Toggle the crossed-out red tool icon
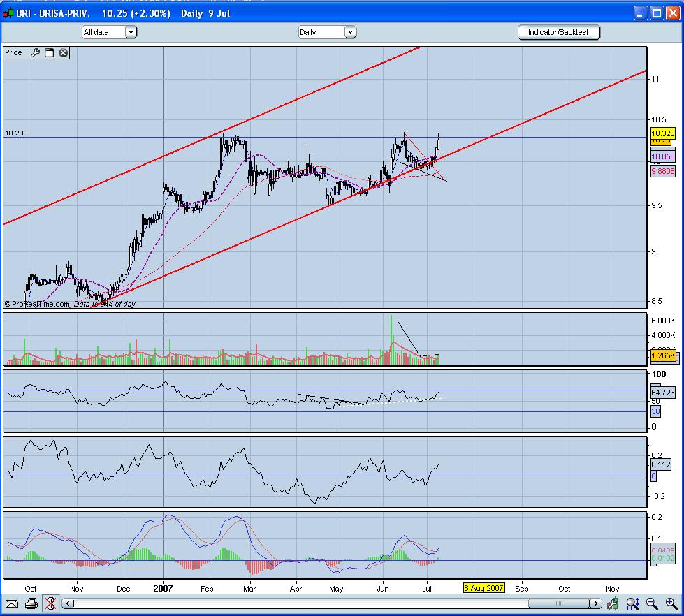Viewport: 684px width, 616px height. [50, 604]
